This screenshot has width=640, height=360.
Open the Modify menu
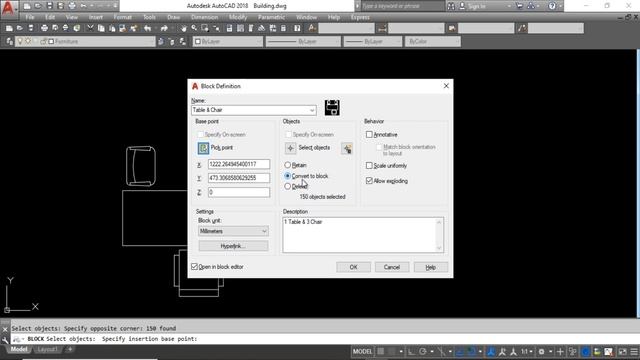point(238,17)
